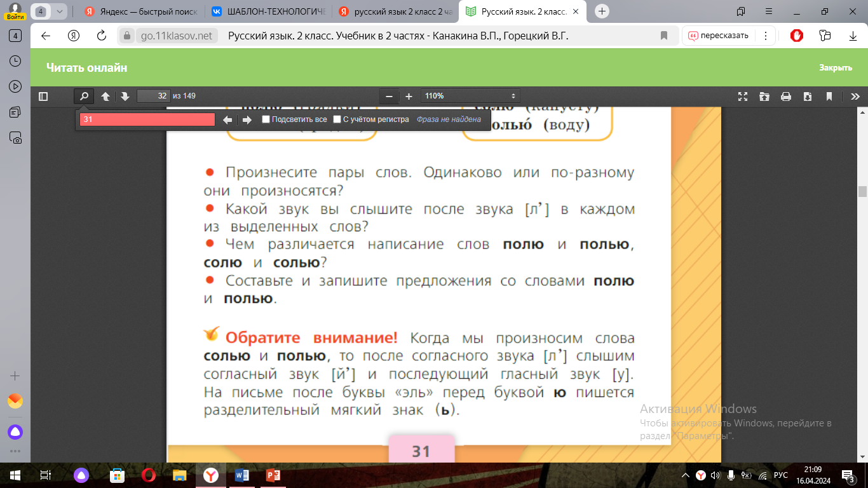Screen dimensions: 868x488
Task: Click the Закрыть link on green bar
Action: click(x=835, y=68)
